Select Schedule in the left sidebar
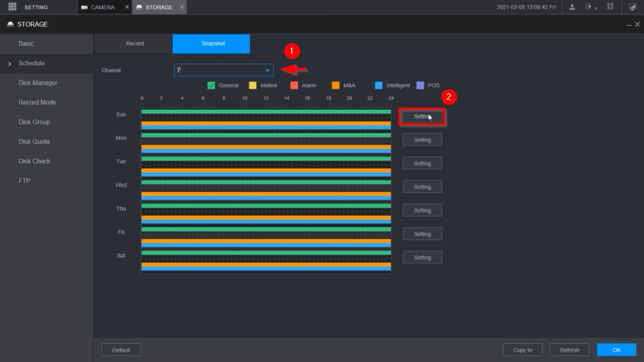The image size is (644, 362). pos(32,63)
